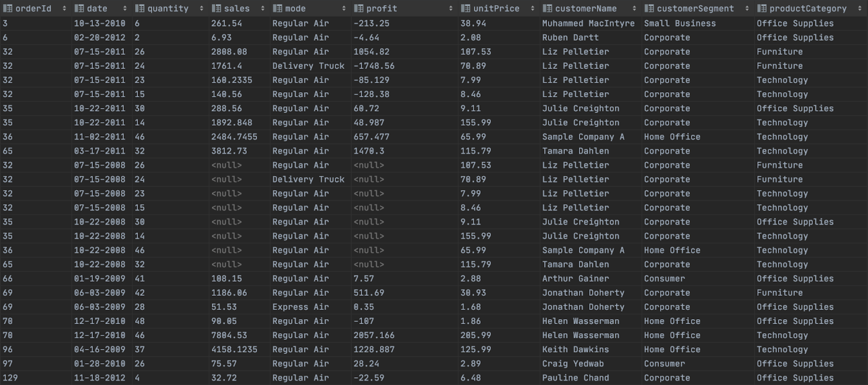Screen dimensions: 868x385
Task: Click the date cell 11-02-2011
Action: tap(100, 137)
